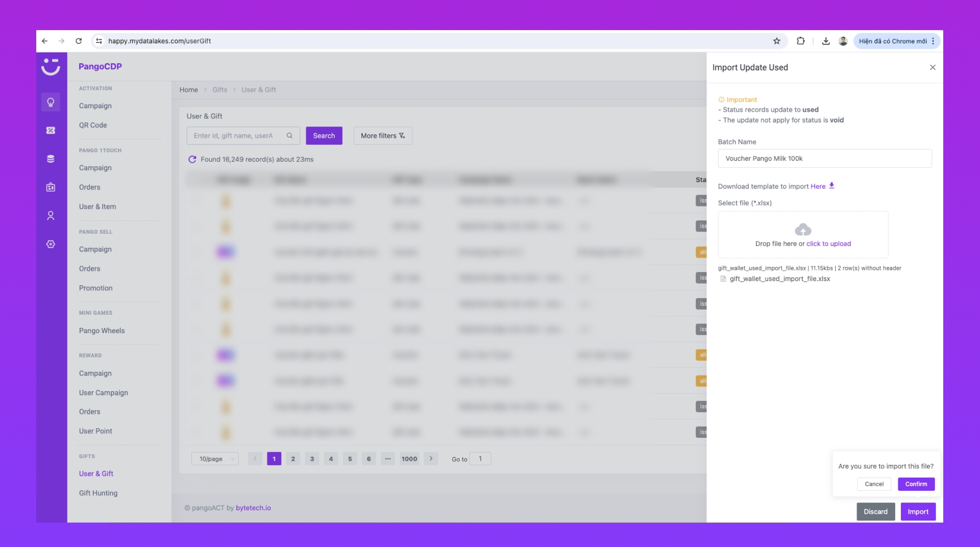Click the Batch Name input field

(824, 159)
